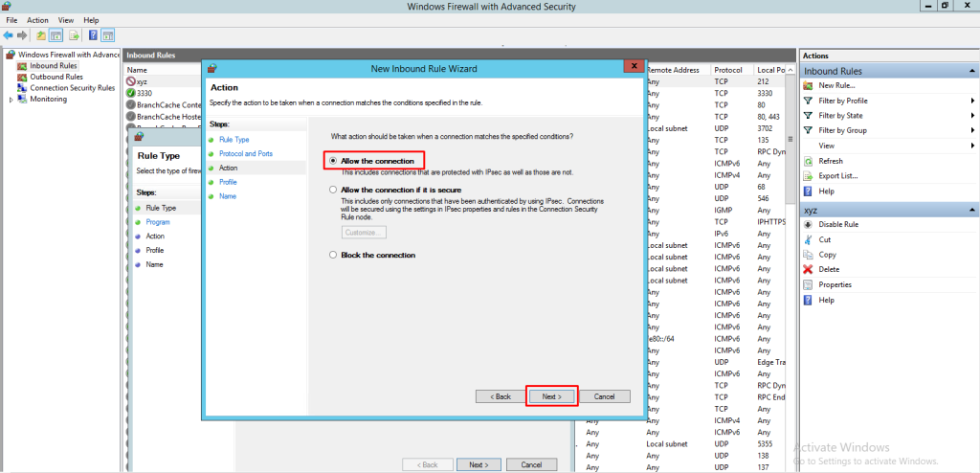This screenshot has height=473, width=980.
Task: Open the File menu
Action: (x=11, y=21)
